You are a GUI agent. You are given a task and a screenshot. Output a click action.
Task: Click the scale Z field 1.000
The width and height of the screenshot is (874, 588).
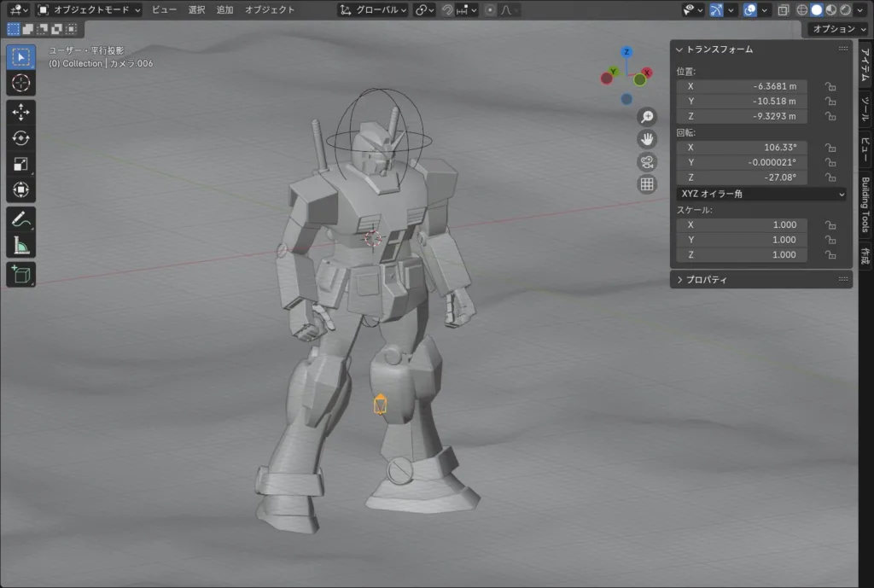click(x=742, y=254)
